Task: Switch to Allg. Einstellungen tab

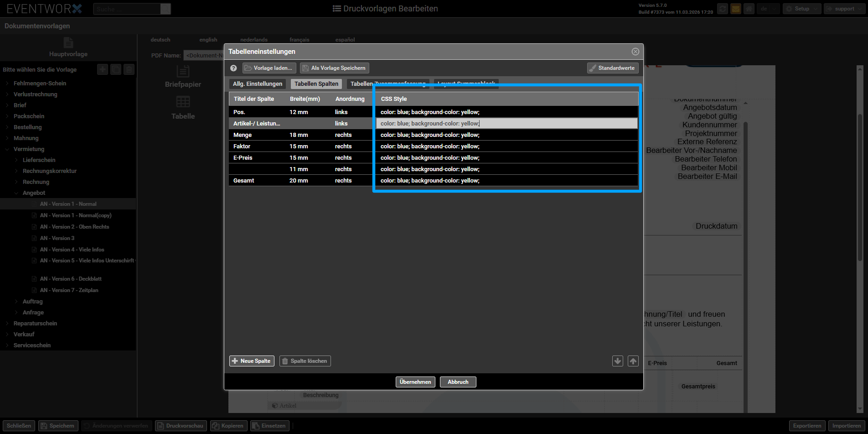Action: (x=258, y=84)
